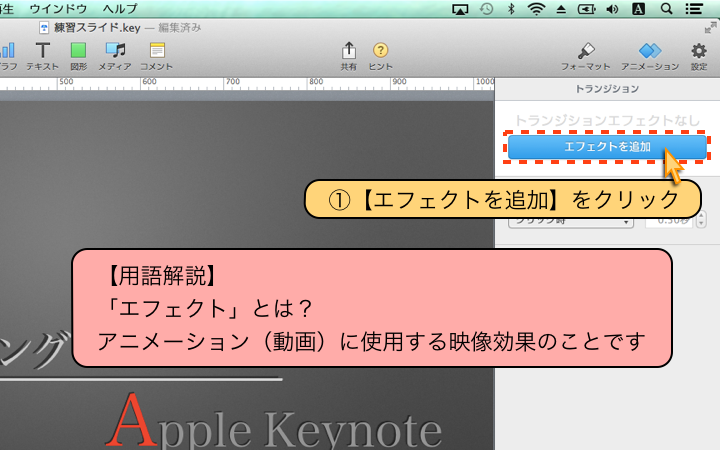Open the Chart (グラフ) toolbar tool
Image resolution: width=720 pixels, height=450 pixels.
point(8,56)
